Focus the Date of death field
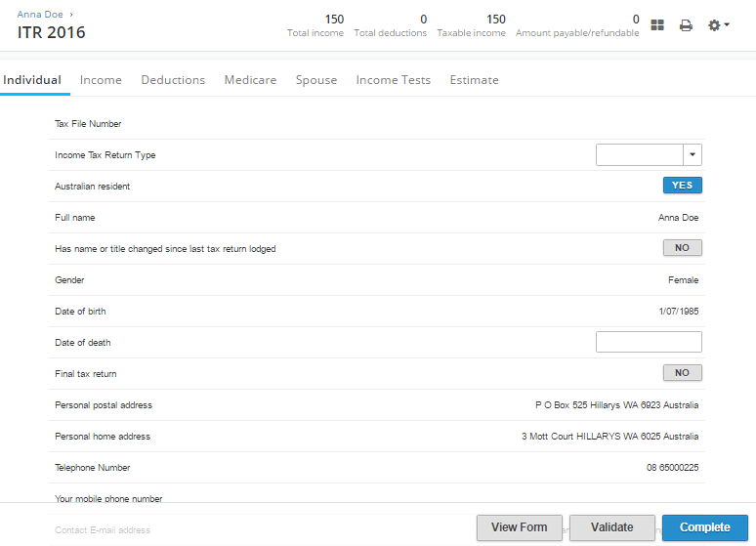 (x=649, y=342)
